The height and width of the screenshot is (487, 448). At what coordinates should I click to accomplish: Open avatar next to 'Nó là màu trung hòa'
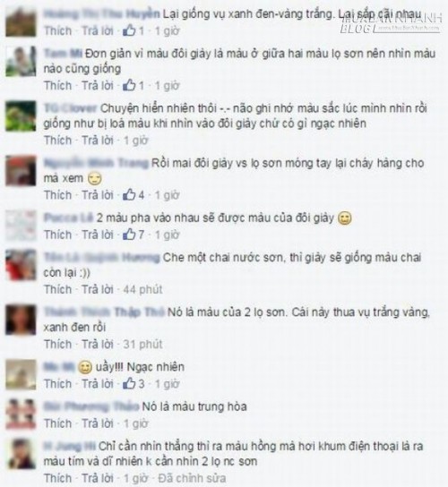point(21,414)
